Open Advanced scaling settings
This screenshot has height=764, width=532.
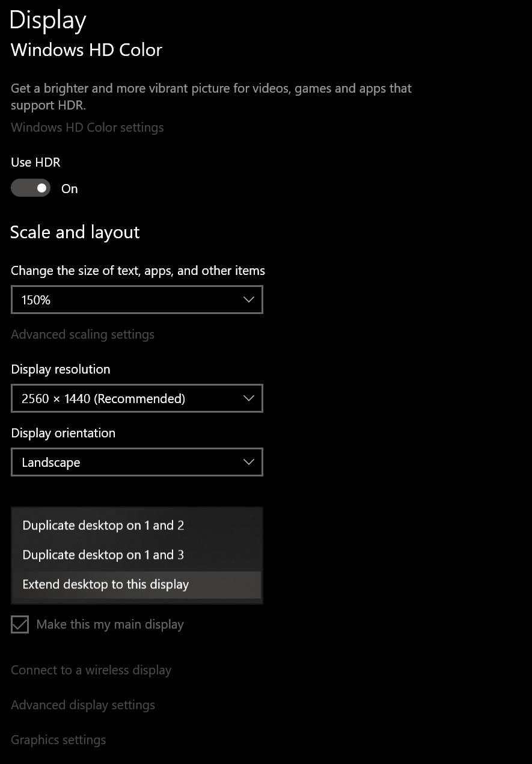coord(82,334)
